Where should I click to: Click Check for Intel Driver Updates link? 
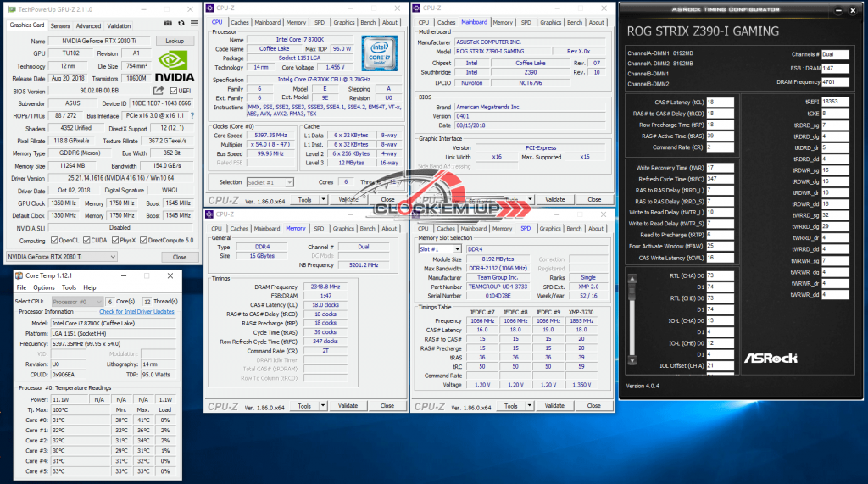coord(136,312)
